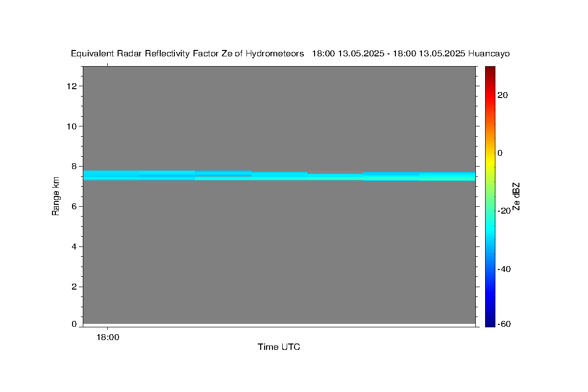Click the Range km axis title
Screen dimensions: 588x392
(56, 196)
